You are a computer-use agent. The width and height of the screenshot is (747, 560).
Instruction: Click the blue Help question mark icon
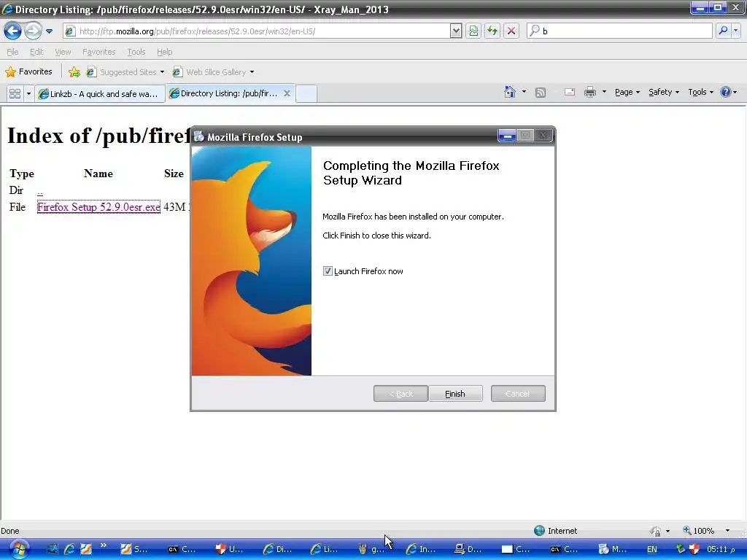(x=725, y=92)
